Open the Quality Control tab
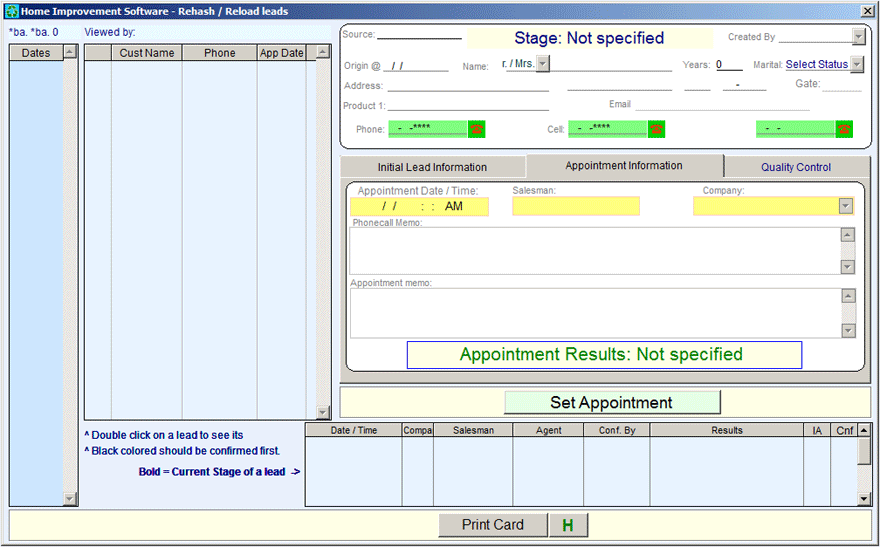The image size is (880, 547). coord(796,167)
